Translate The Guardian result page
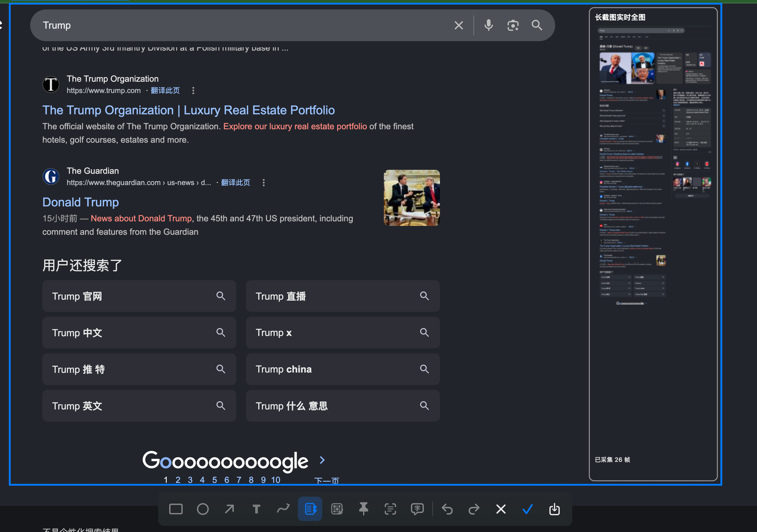Viewport: 757px width, 532px height. pyautogui.click(x=235, y=182)
